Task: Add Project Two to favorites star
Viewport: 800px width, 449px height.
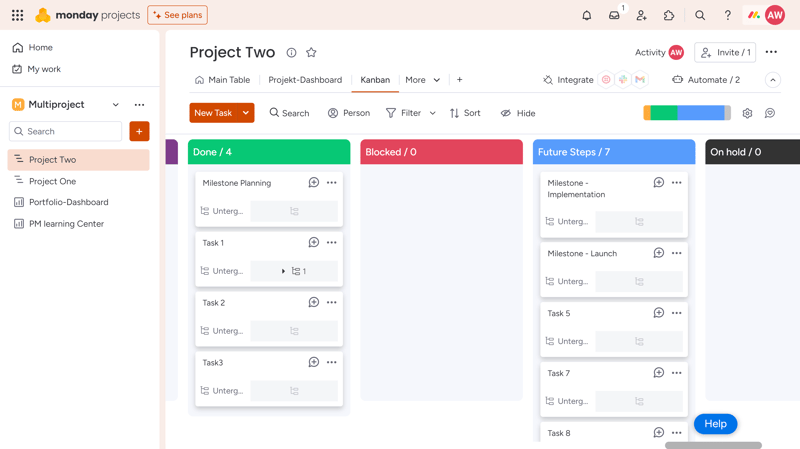Action: pos(311,53)
